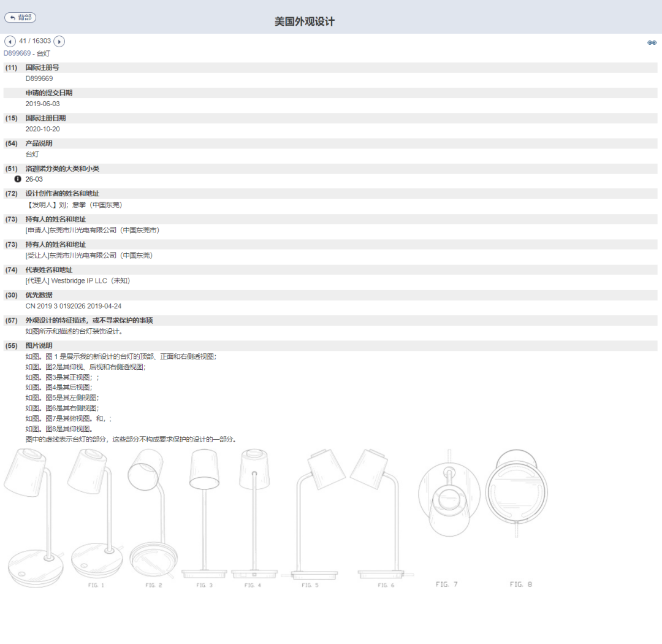The height and width of the screenshot is (644, 662).
Task: Open the FIG. 5 left side thumbnail
Action: click(x=313, y=518)
